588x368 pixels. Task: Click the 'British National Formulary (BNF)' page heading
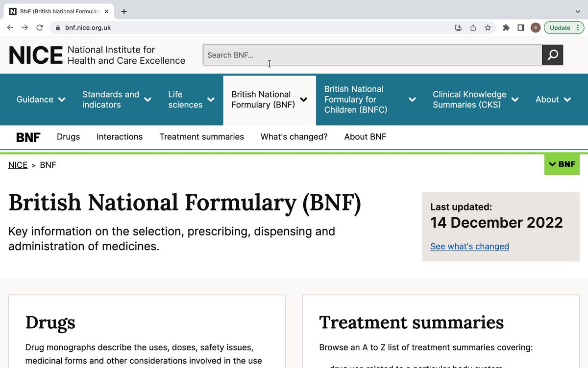pos(185,203)
